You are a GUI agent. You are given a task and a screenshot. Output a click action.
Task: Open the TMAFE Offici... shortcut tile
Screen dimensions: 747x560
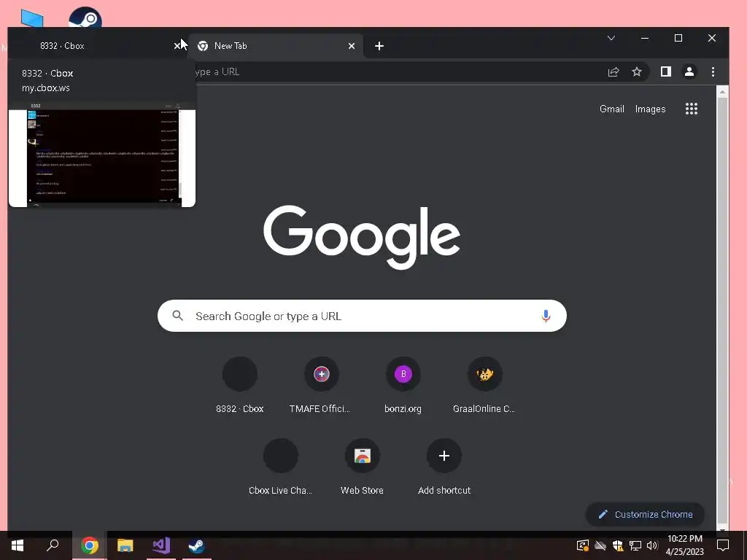[321, 386]
